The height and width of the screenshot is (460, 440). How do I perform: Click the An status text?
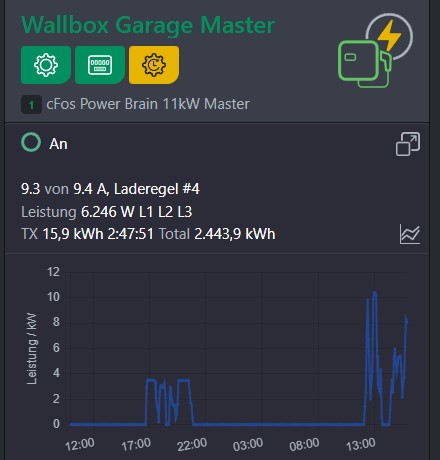(58, 144)
